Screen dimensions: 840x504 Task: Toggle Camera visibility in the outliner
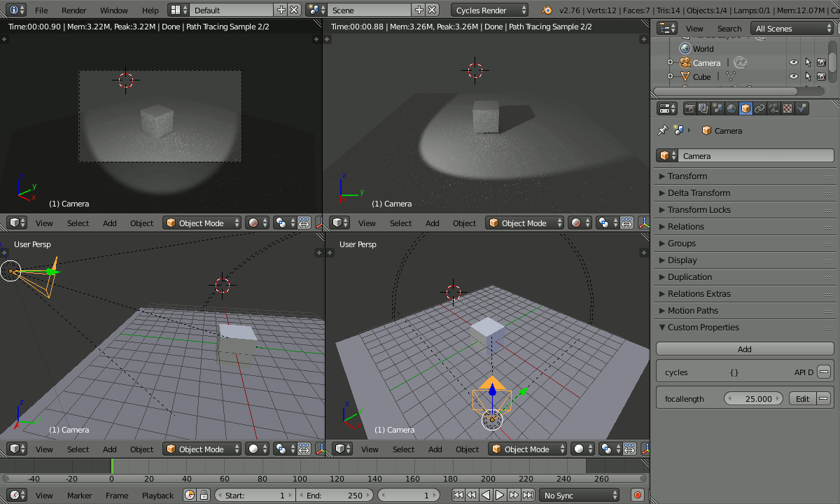pos(793,62)
